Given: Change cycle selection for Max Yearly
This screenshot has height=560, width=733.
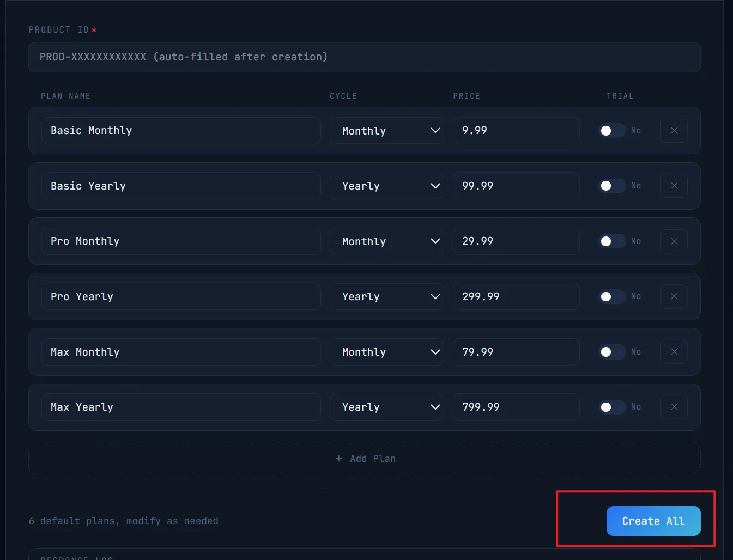Looking at the screenshot, I should tap(386, 407).
